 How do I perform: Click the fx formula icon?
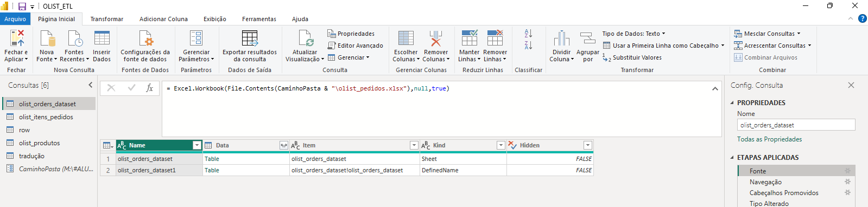(150, 88)
